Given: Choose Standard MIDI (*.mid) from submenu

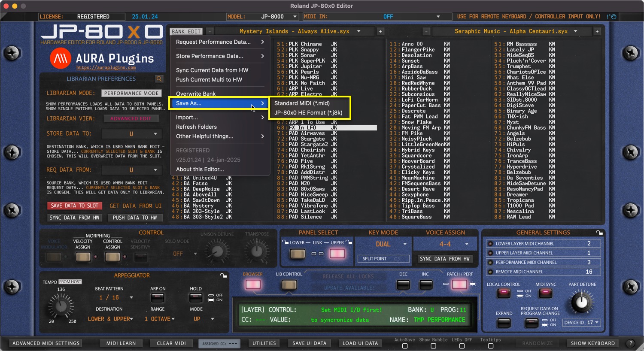Looking at the screenshot, I should tap(302, 103).
